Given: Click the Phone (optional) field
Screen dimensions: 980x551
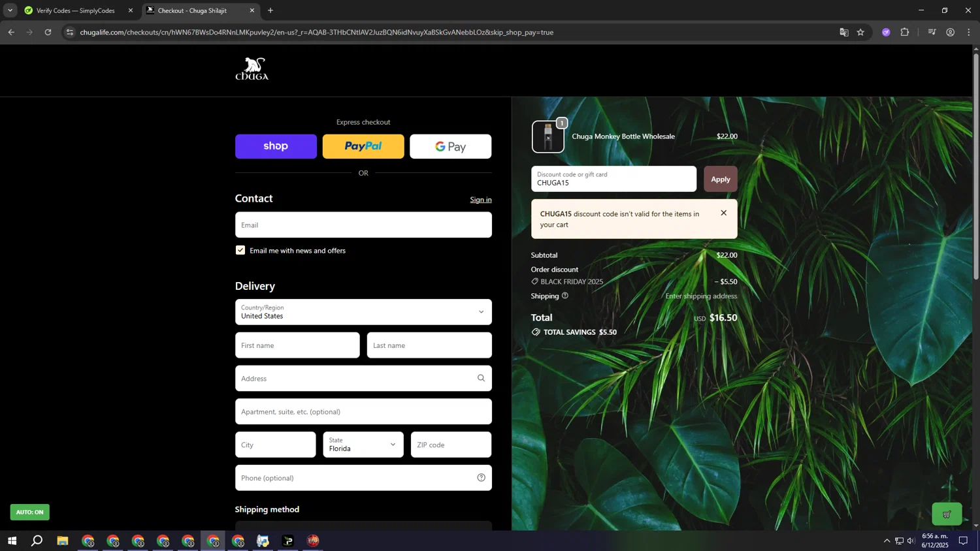Looking at the screenshot, I should tap(363, 478).
